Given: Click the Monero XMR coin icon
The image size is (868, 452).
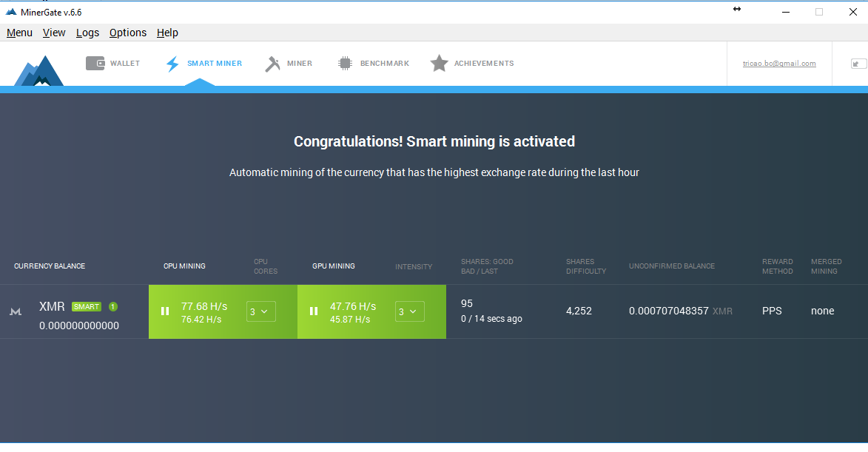Looking at the screenshot, I should click(16, 312).
